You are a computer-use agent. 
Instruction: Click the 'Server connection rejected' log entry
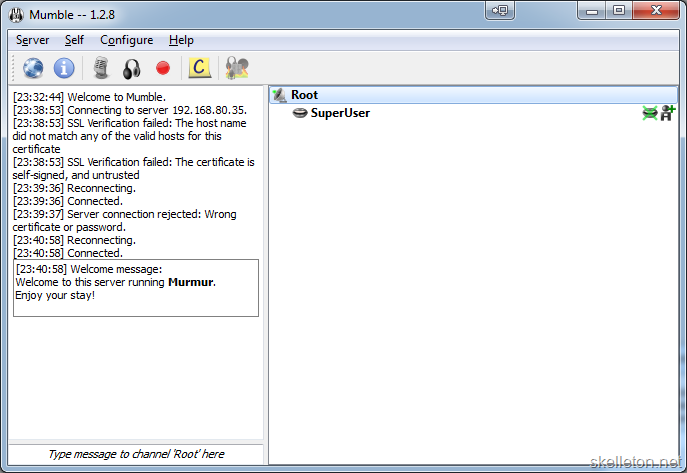coord(124,220)
